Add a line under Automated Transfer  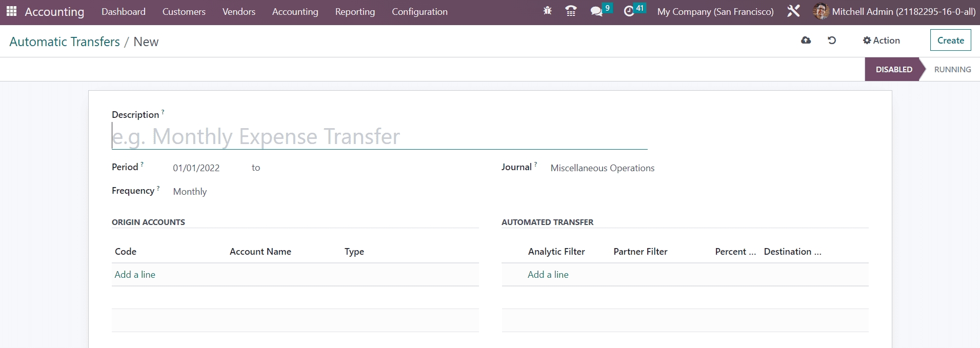(x=548, y=275)
